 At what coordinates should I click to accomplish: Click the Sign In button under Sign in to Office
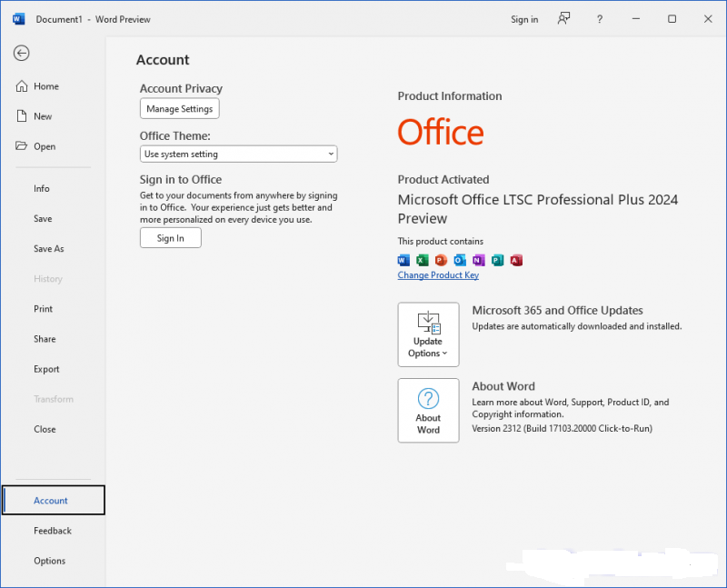click(170, 237)
